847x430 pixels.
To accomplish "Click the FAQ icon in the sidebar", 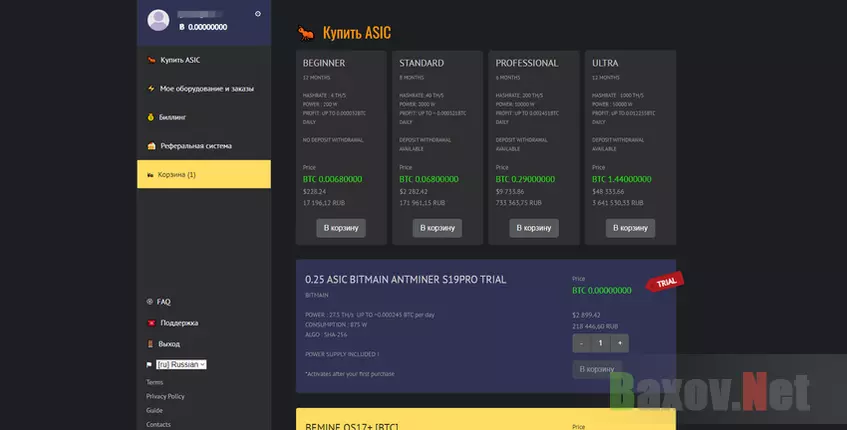I will point(150,301).
